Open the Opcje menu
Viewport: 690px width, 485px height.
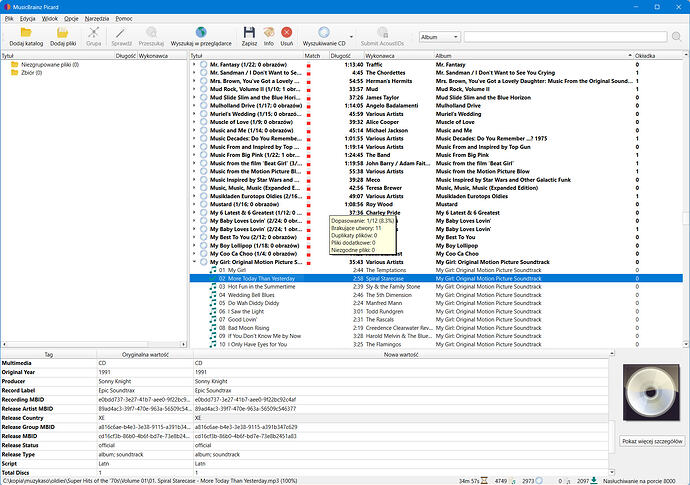tap(71, 18)
